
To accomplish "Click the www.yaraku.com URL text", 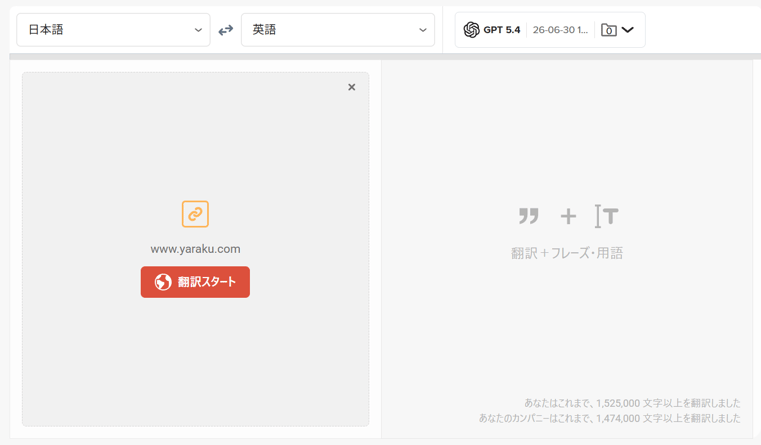I will [195, 249].
